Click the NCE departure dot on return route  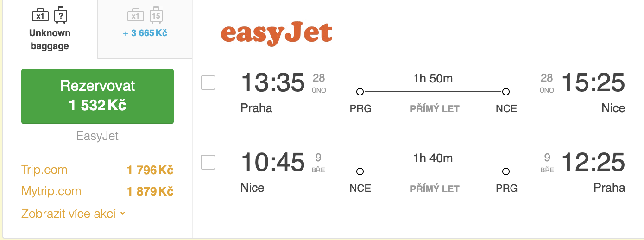pyautogui.click(x=360, y=171)
